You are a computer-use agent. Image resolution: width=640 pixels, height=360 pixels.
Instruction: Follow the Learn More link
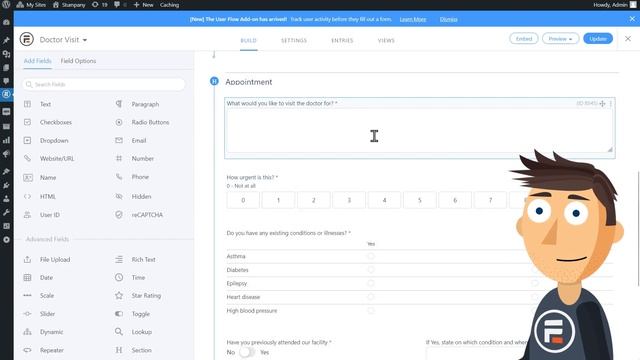413,19
